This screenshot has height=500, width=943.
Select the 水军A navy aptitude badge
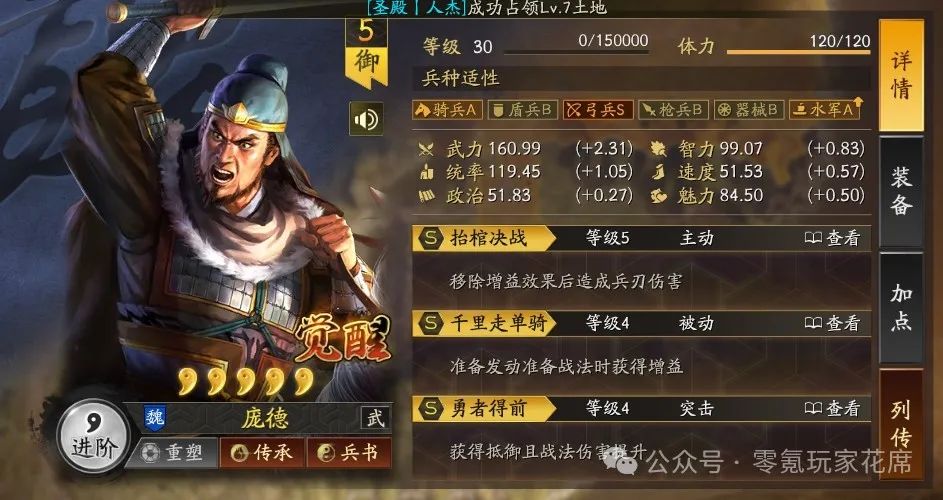coord(825,110)
